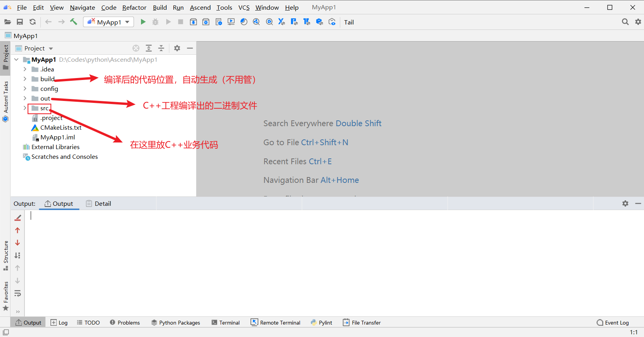This screenshot has height=337, width=644.
Task: Open the File menu
Action: (x=22, y=7)
